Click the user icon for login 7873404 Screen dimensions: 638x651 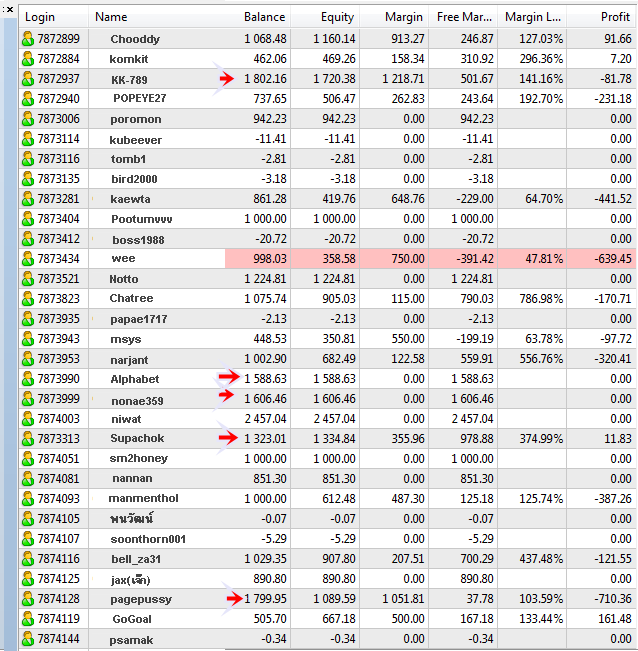pyautogui.click(x=28, y=219)
